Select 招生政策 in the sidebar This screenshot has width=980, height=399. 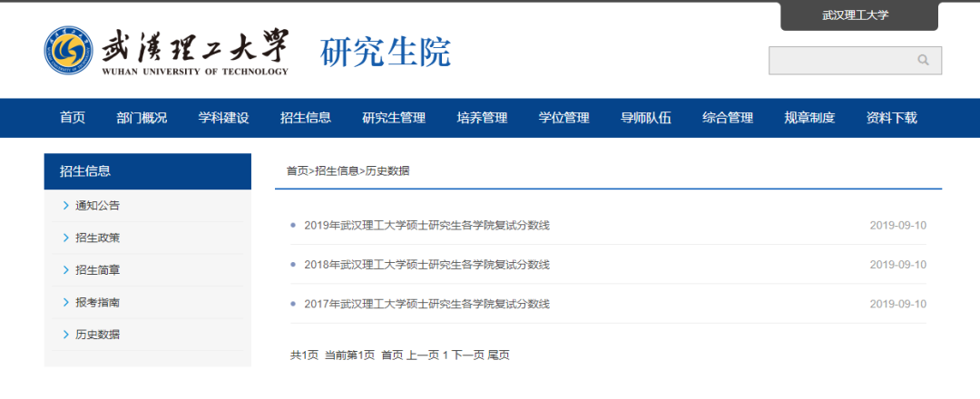click(x=97, y=238)
